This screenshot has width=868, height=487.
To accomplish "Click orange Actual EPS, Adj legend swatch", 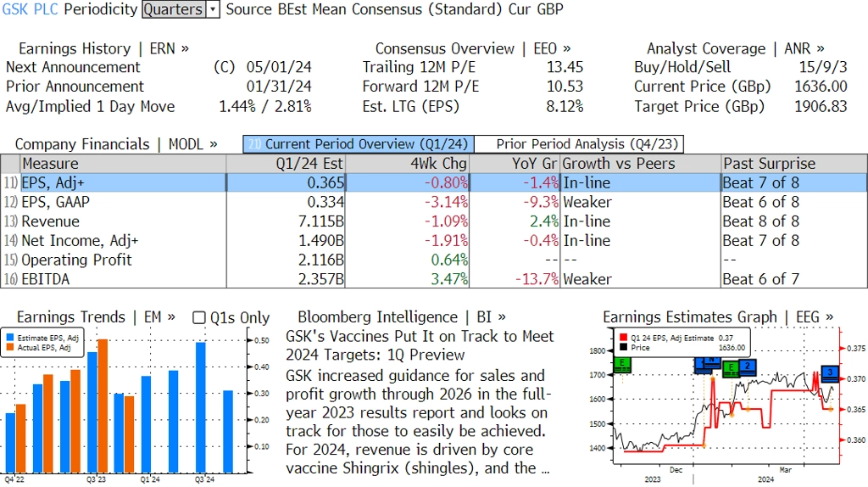I will [x=10, y=347].
